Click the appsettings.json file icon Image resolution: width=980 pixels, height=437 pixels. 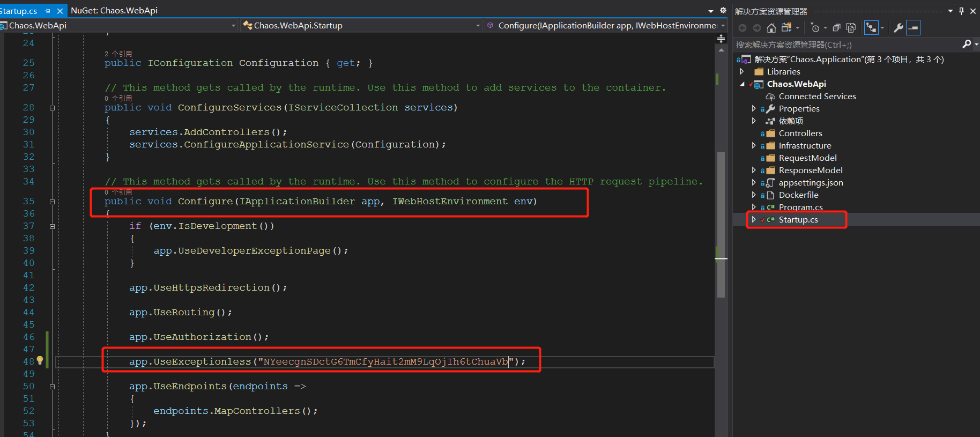[770, 183]
